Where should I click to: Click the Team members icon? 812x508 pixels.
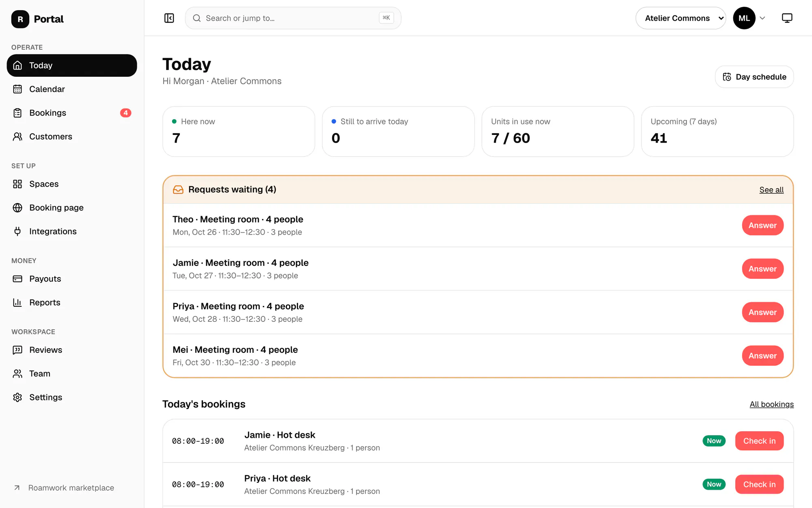point(17,373)
